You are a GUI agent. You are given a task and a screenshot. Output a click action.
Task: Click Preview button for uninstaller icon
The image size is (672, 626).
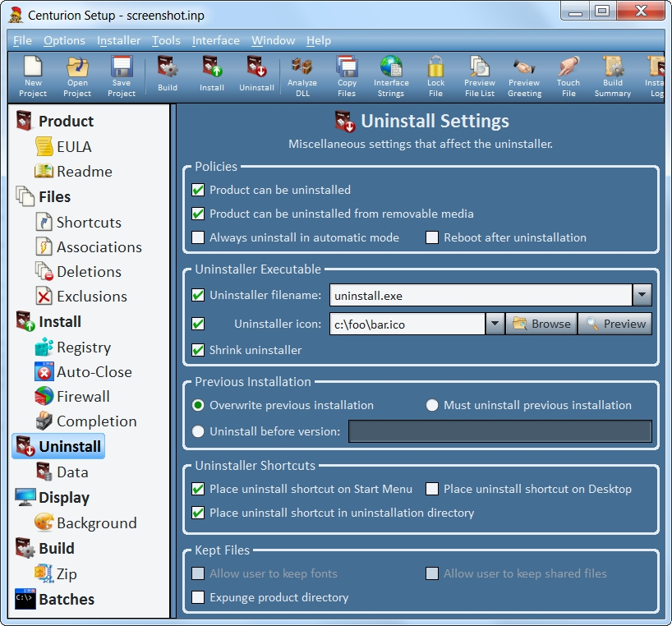(615, 324)
